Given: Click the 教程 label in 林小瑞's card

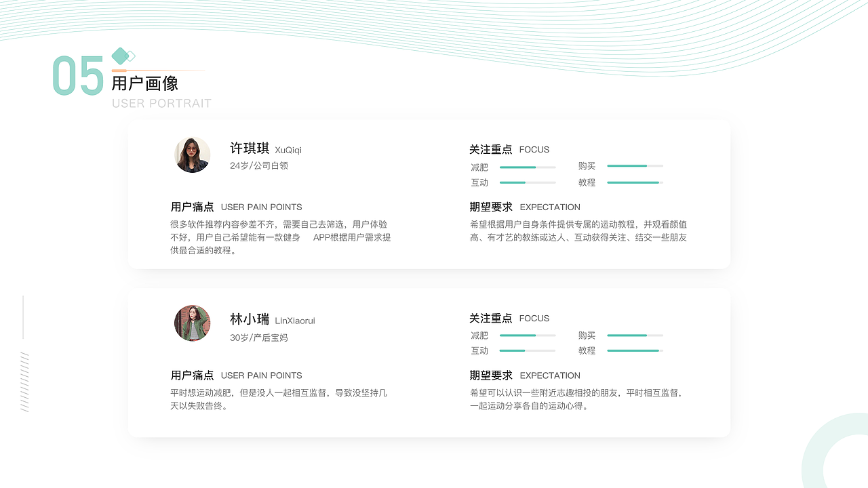Looking at the screenshot, I should 587,350.
